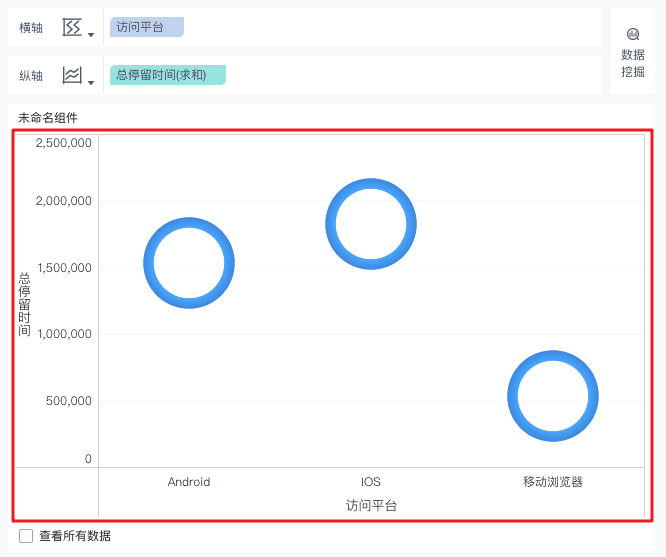Screen dimensions: 666x557
Task: Click the 移动浏览器 axis label
Action: (x=553, y=482)
